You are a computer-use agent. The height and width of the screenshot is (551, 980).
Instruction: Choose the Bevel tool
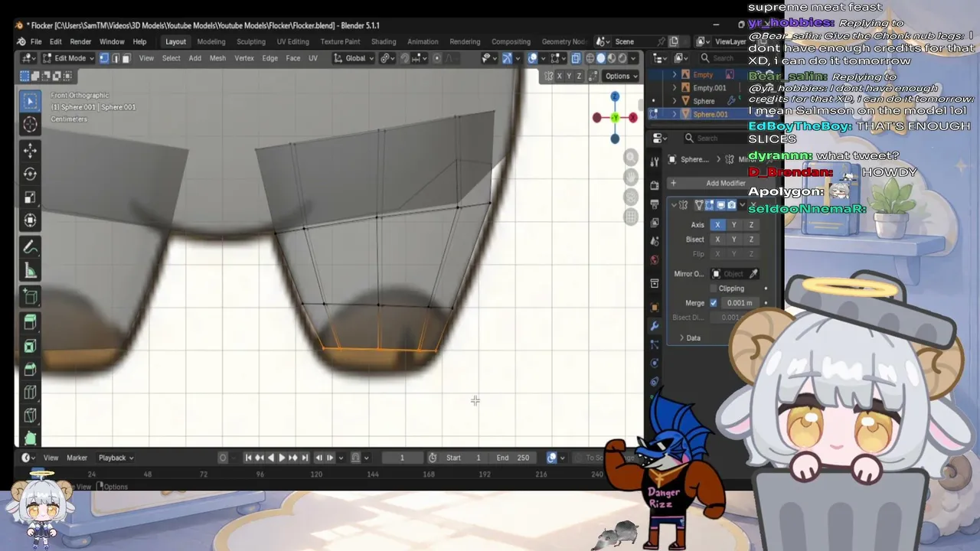30,370
